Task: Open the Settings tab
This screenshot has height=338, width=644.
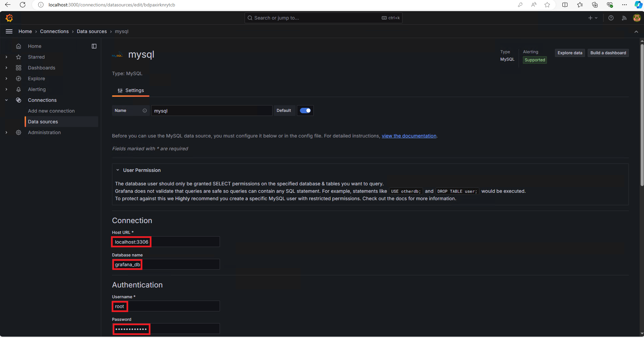Action: [131, 90]
